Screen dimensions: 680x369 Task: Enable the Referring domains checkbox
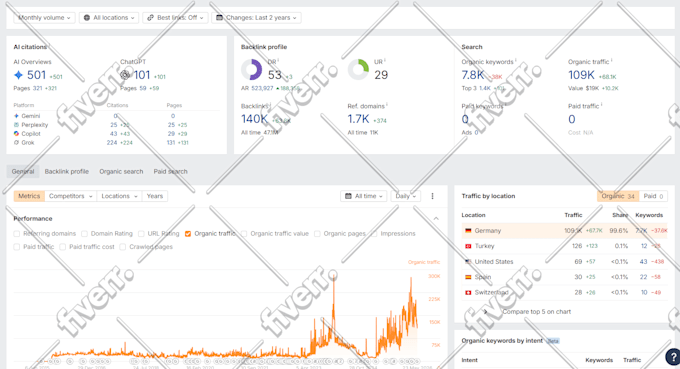(x=16, y=234)
